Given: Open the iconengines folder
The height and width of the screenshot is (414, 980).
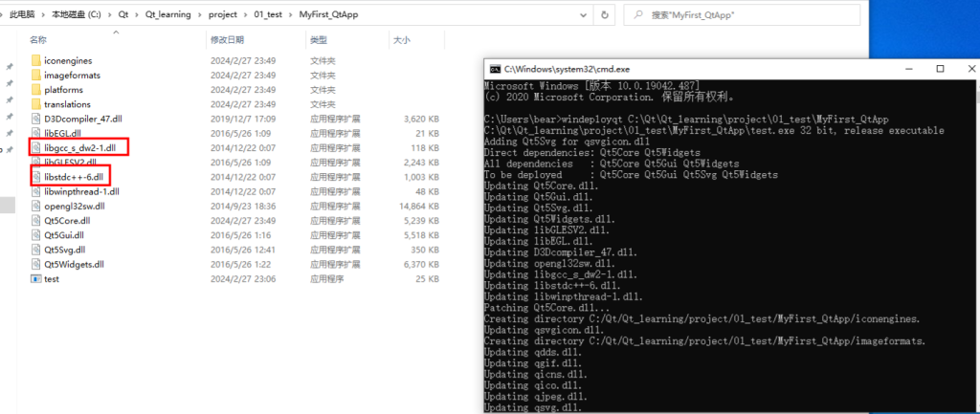Looking at the screenshot, I should click(67, 60).
